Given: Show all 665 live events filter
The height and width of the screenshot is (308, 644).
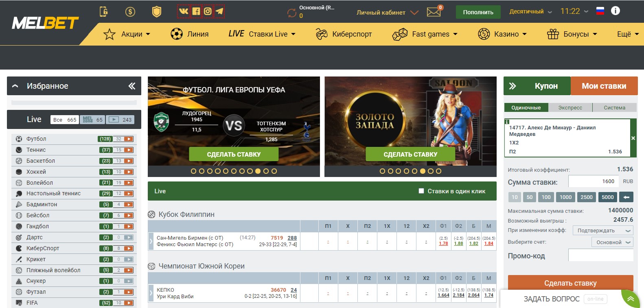Looking at the screenshot, I should point(65,120).
